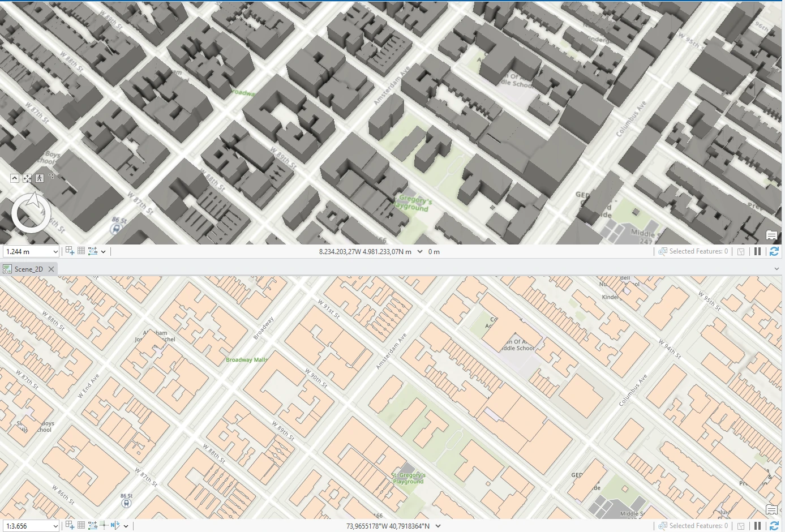The image size is (785, 532).
Task: Toggle snapping in the Scene_2D status bar
Action: click(x=93, y=525)
